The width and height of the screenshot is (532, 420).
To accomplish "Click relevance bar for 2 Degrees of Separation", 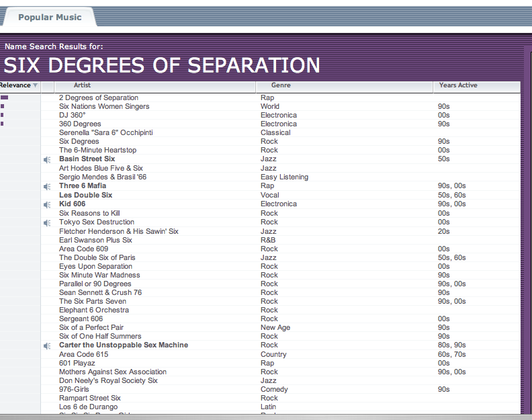I will pyautogui.click(x=5, y=97).
